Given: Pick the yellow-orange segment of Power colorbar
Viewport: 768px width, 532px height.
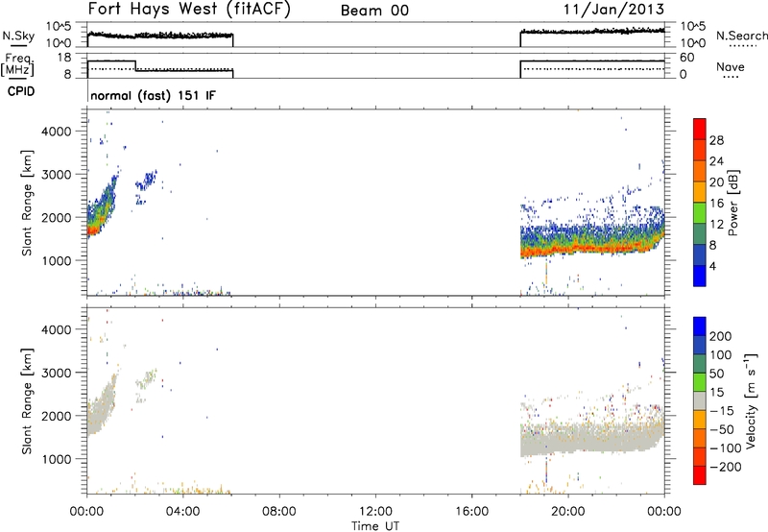Looking at the screenshot, I should point(700,192).
